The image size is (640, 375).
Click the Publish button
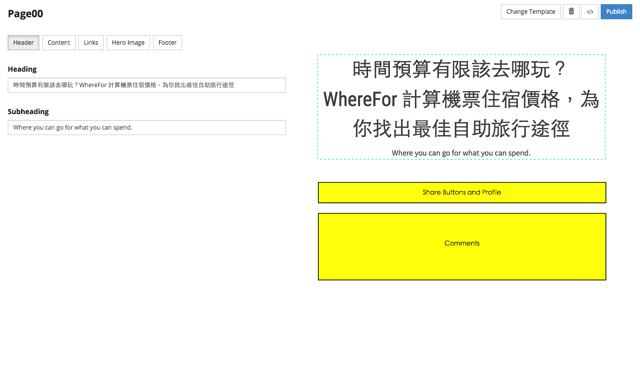click(616, 11)
